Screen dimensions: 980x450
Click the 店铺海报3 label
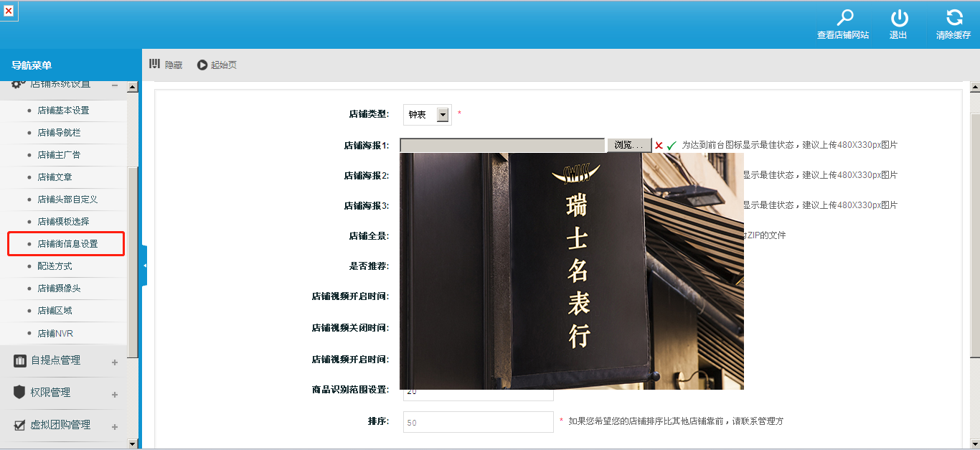(x=367, y=206)
